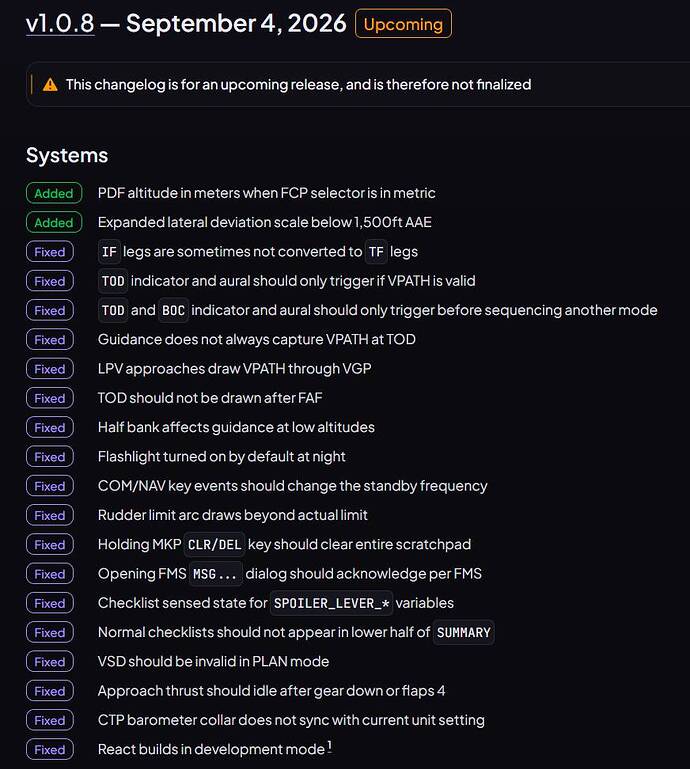Click the orange Upcoming badge
690x769 pixels.
[403, 24]
